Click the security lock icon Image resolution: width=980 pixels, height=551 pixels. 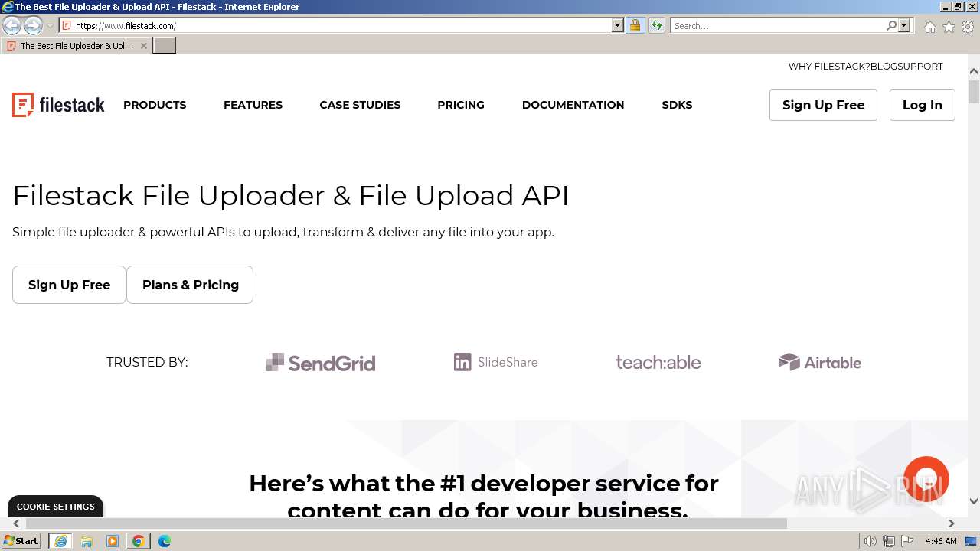coord(635,25)
